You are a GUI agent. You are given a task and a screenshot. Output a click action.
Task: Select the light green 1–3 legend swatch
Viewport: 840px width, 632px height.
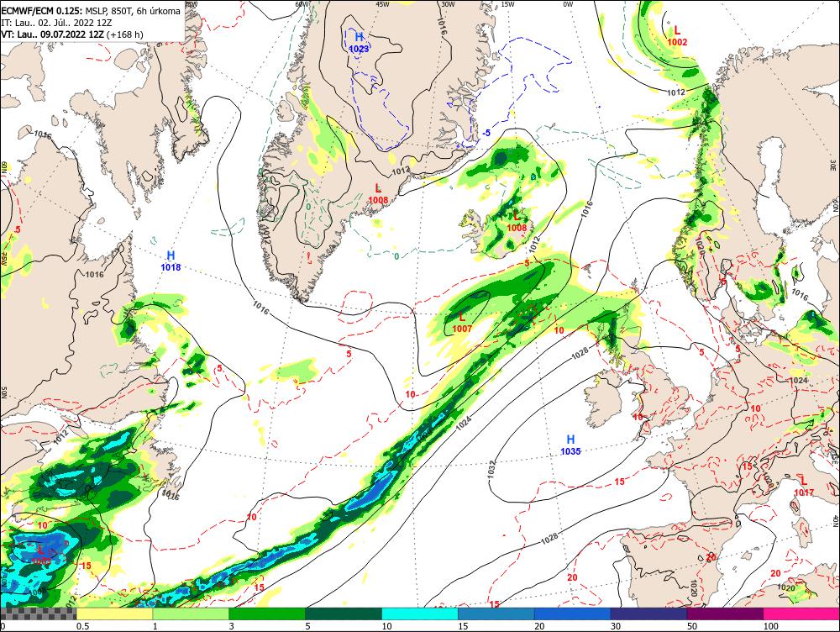pyautogui.click(x=191, y=614)
